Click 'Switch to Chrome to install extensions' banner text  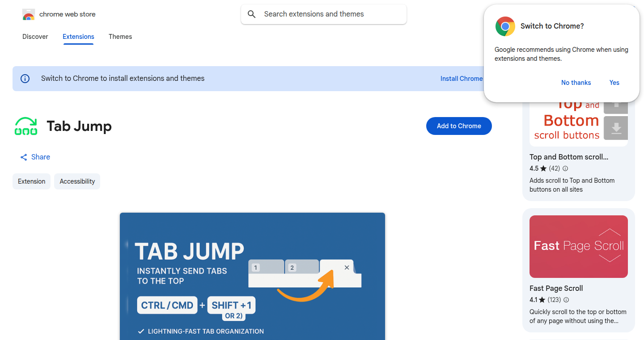tap(123, 79)
